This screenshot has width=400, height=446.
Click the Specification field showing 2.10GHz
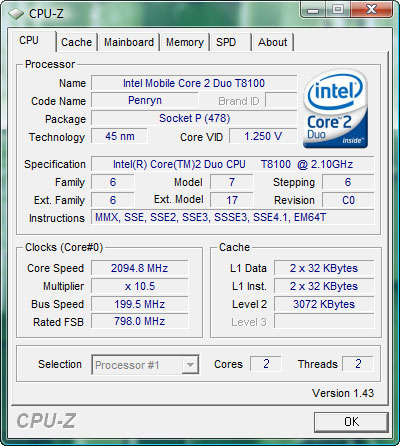pos(233,164)
